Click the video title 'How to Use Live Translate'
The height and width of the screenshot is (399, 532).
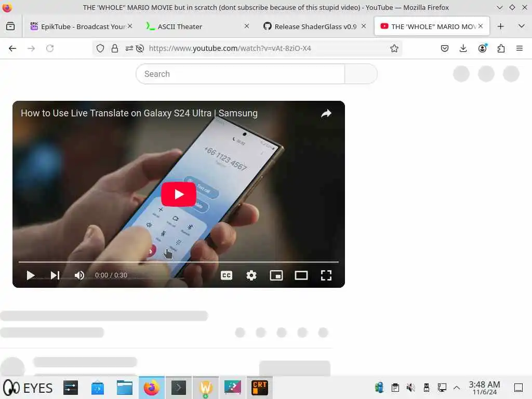click(139, 113)
